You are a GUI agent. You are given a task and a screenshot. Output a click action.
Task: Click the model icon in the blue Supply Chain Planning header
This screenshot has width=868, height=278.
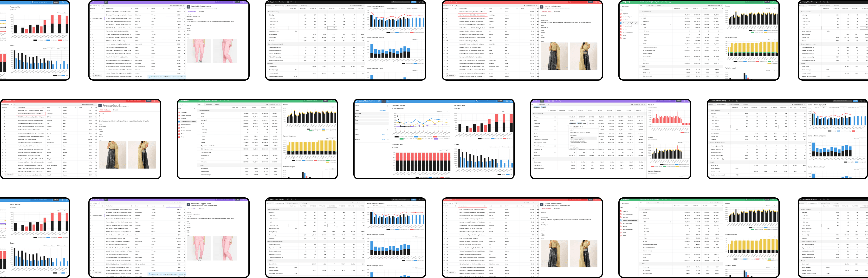click(379, 101)
